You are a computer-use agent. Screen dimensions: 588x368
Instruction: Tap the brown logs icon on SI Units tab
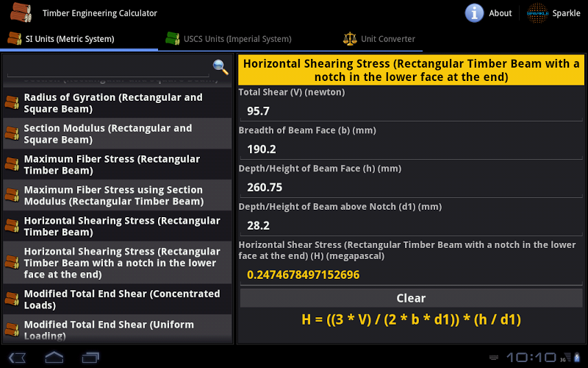point(15,38)
